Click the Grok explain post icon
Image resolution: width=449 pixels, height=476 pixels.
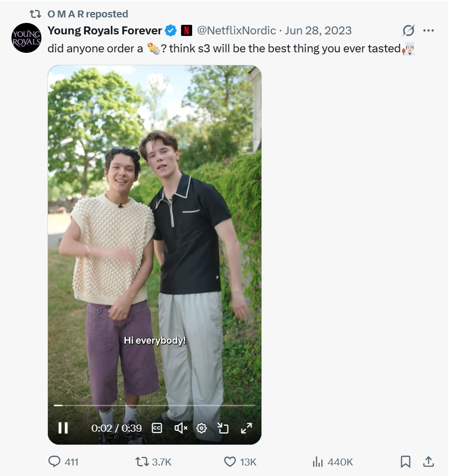click(x=408, y=30)
